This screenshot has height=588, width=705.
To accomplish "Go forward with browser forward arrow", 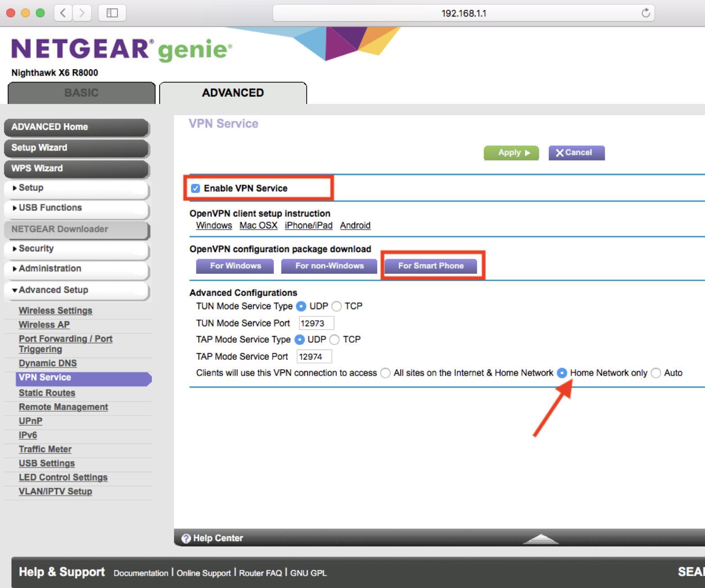I will point(82,13).
